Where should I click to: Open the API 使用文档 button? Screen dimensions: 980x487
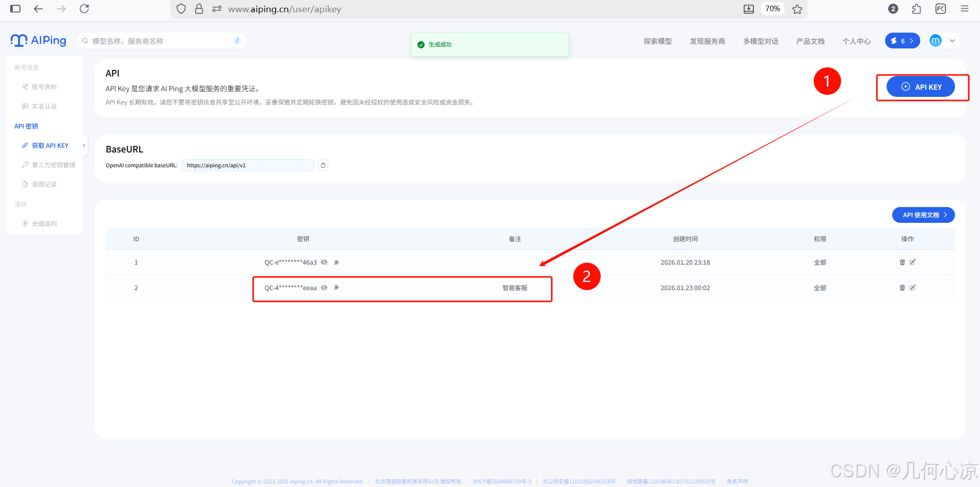click(x=923, y=215)
